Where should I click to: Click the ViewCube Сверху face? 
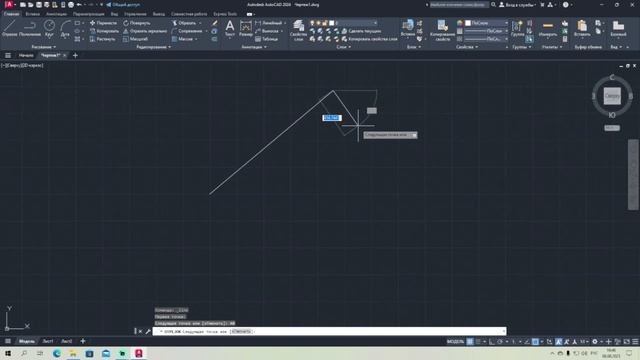612,96
